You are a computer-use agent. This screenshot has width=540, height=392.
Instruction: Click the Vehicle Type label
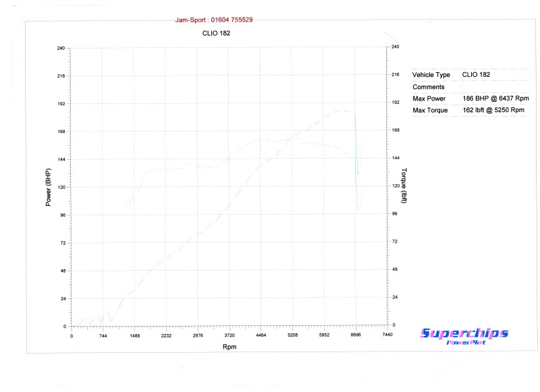point(431,75)
